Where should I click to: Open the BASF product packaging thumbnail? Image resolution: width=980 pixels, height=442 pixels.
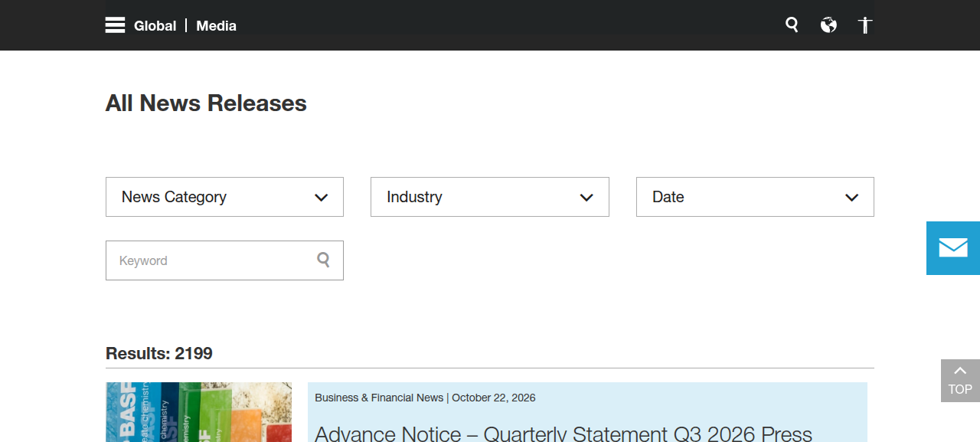[198, 412]
